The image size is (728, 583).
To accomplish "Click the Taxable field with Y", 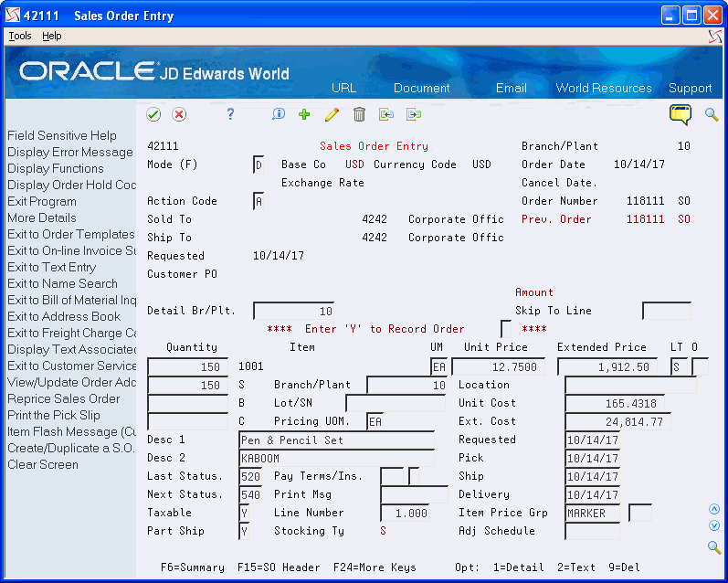I will coord(244,513).
